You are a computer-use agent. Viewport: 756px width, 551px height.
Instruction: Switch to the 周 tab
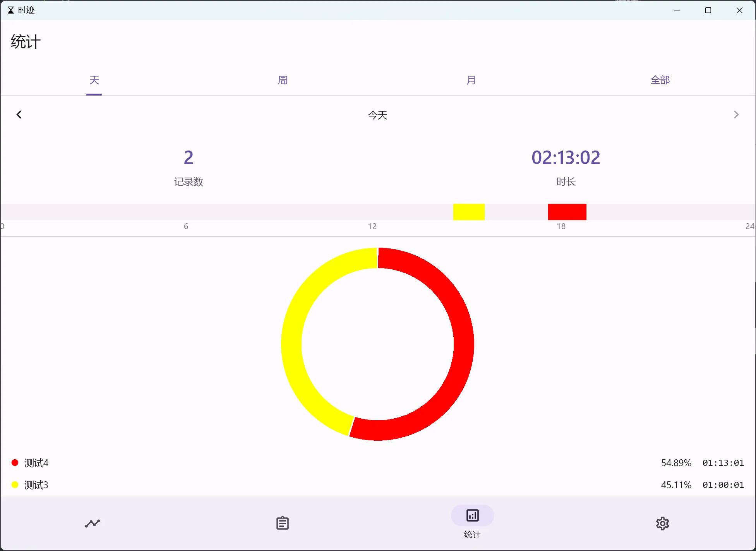point(283,80)
